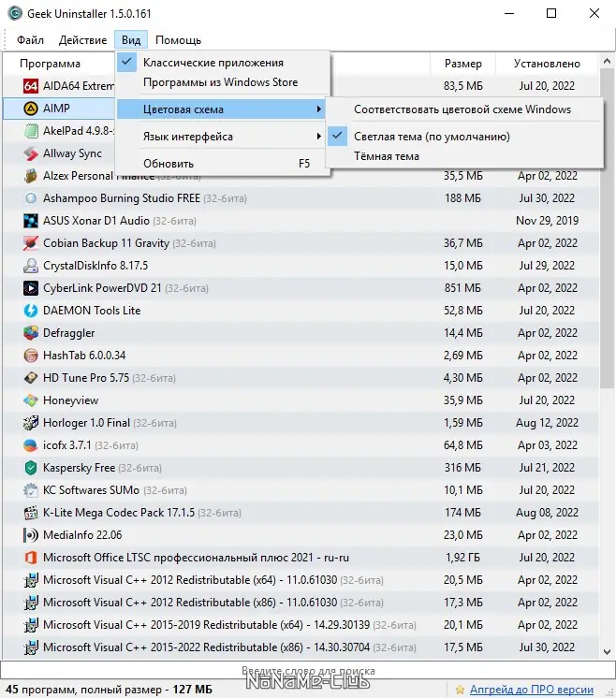Click the Honeyview icon
The width and height of the screenshot is (616, 698).
pos(31,400)
